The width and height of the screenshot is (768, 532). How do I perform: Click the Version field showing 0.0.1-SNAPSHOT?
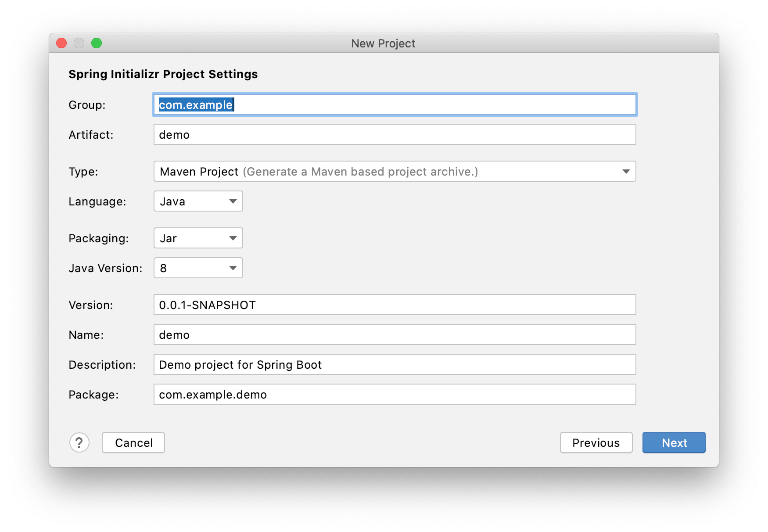click(x=394, y=305)
